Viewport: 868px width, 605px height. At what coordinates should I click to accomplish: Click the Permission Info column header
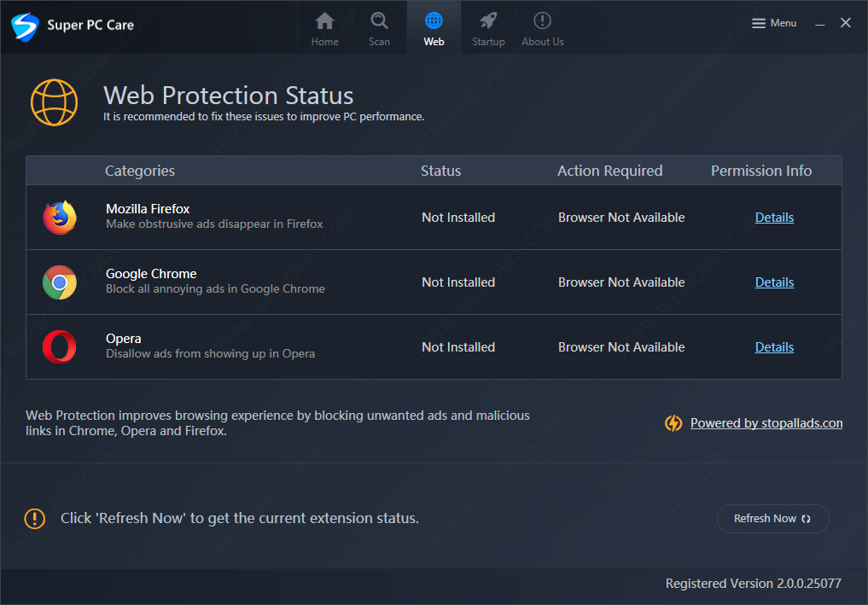pos(761,171)
